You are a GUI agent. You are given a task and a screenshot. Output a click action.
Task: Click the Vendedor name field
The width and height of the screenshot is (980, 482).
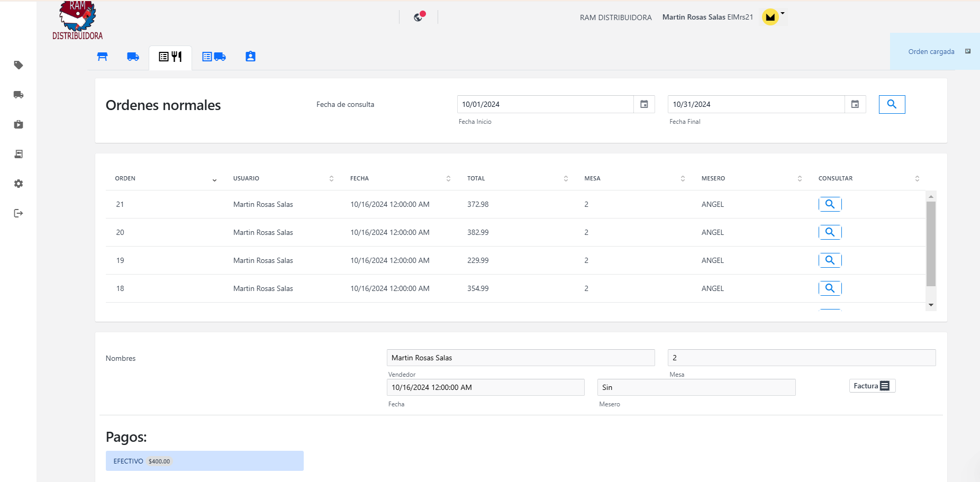[x=521, y=358]
